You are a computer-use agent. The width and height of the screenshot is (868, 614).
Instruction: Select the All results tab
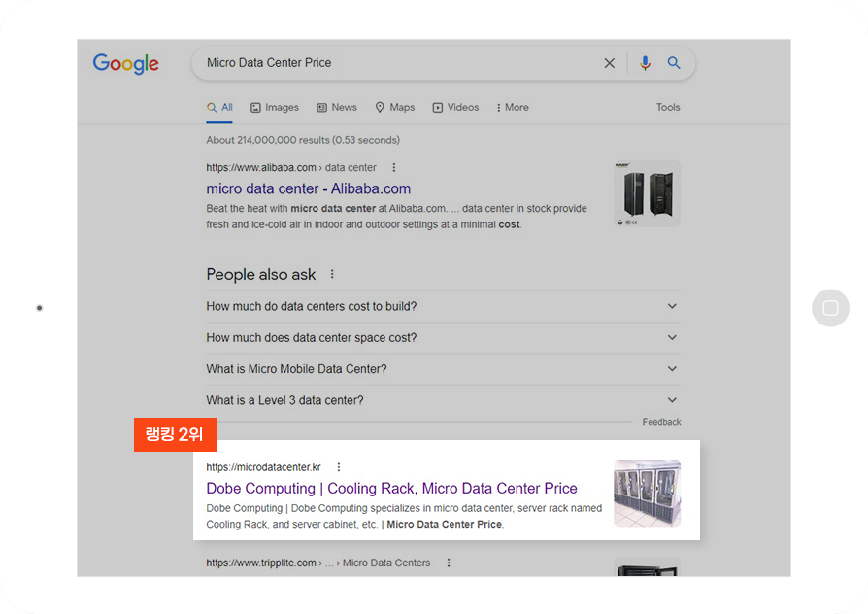click(219, 108)
